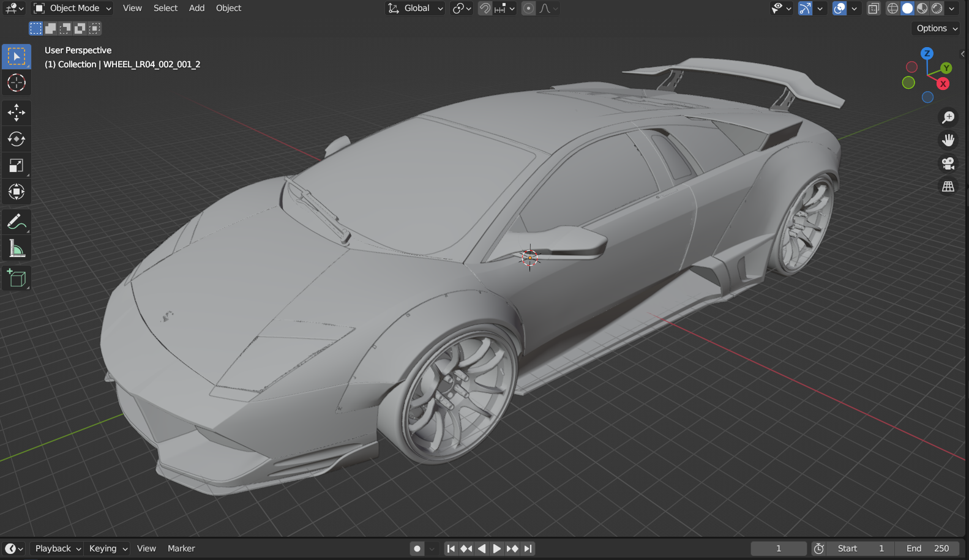The image size is (969, 560).
Task: Set selection mode to extend
Action: (51, 28)
